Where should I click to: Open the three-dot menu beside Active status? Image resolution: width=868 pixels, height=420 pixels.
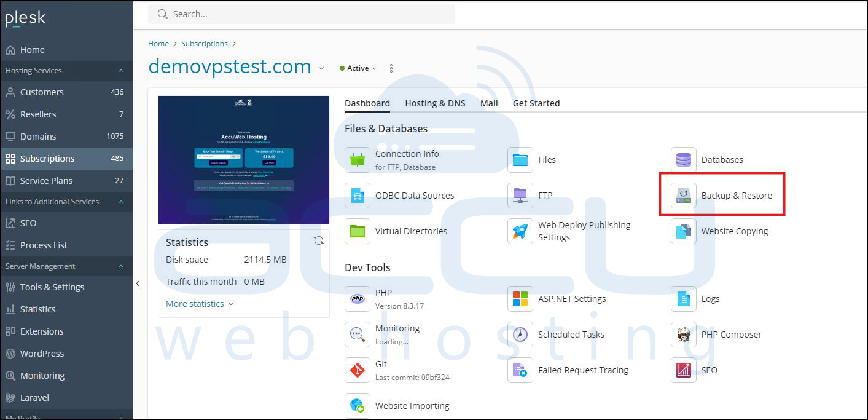tap(391, 68)
